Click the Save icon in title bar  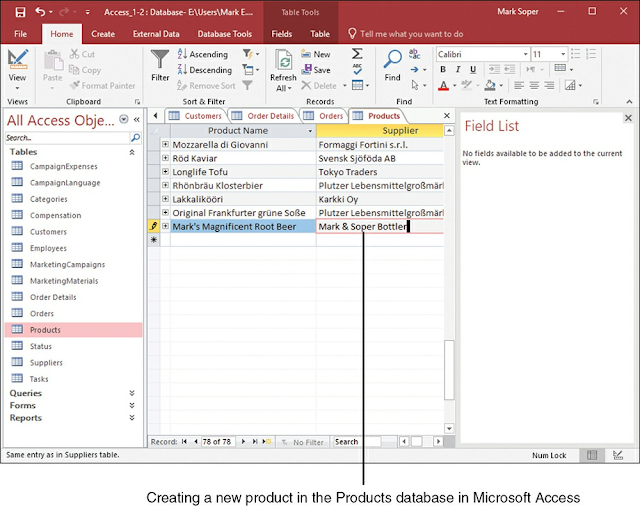click(x=20, y=12)
